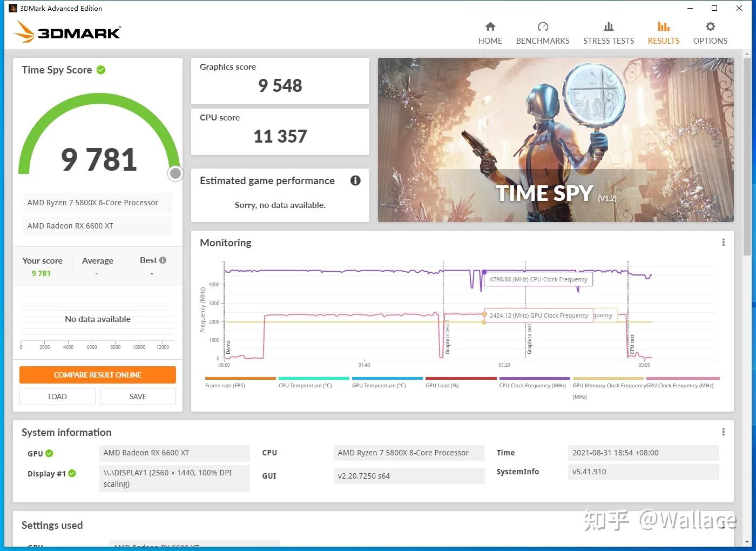The height and width of the screenshot is (551, 756).
Task: Click the Estimated game performance info icon
Action: click(x=355, y=180)
